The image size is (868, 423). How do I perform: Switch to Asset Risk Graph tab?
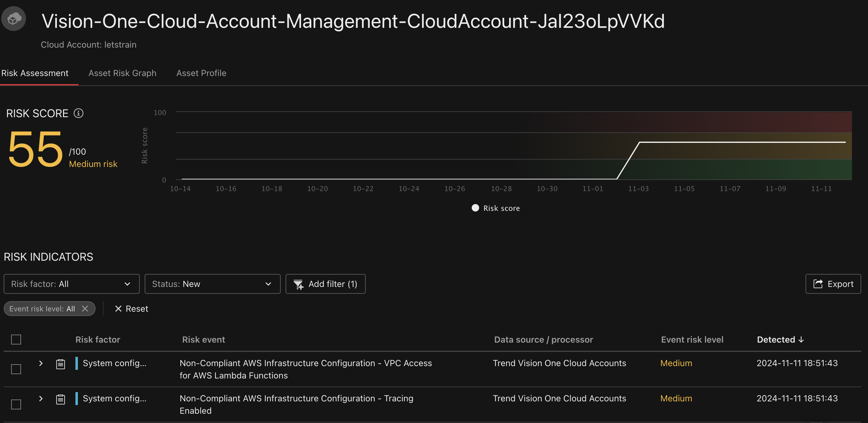coord(122,73)
